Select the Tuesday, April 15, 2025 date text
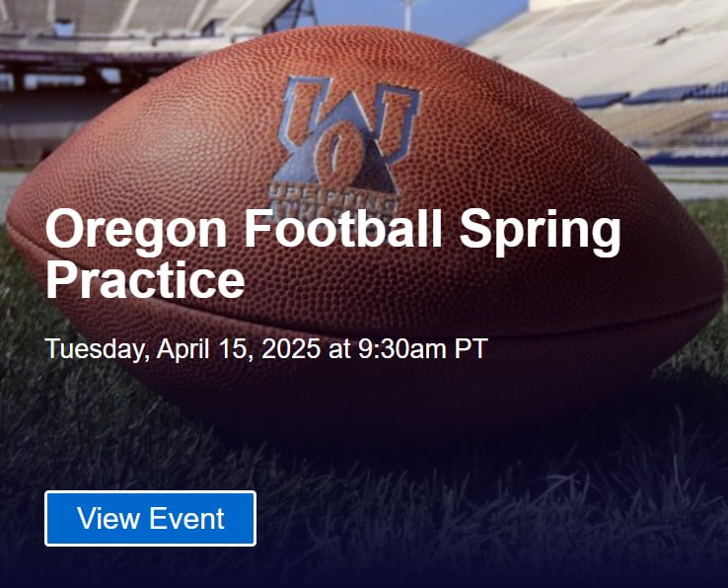The height and width of the screenshot is (588, 728). click(182, 349)
